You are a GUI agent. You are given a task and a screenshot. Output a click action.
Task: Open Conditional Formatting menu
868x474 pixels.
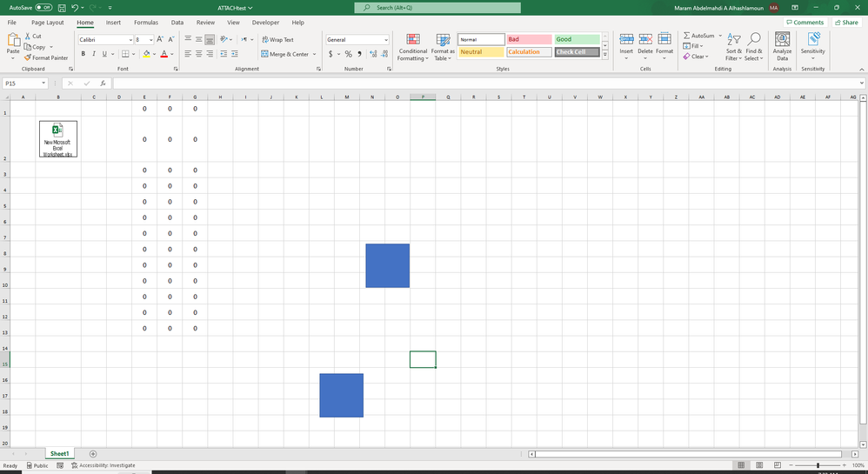412,47
